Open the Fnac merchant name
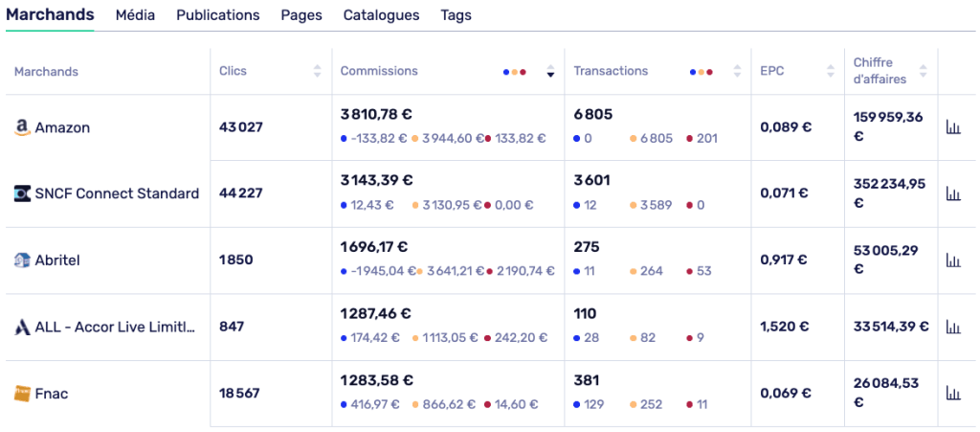 click(x=52, y=394)
